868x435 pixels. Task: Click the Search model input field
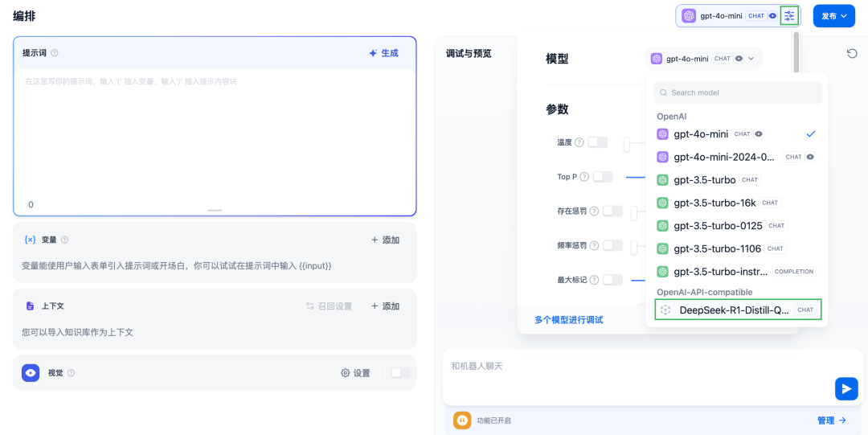[x=738, y=92]
